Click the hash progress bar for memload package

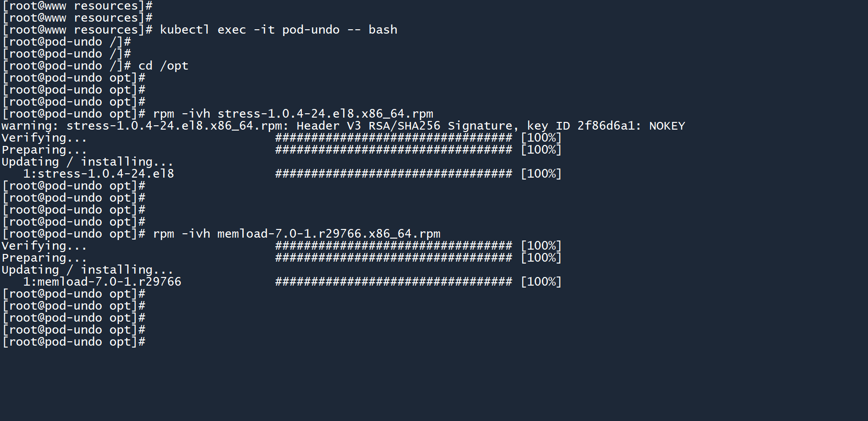coord(393,282)
